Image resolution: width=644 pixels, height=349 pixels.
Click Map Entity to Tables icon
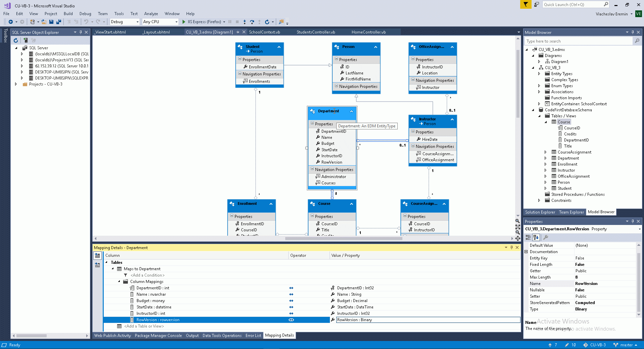pyautogui.click(x=97, y=255)
